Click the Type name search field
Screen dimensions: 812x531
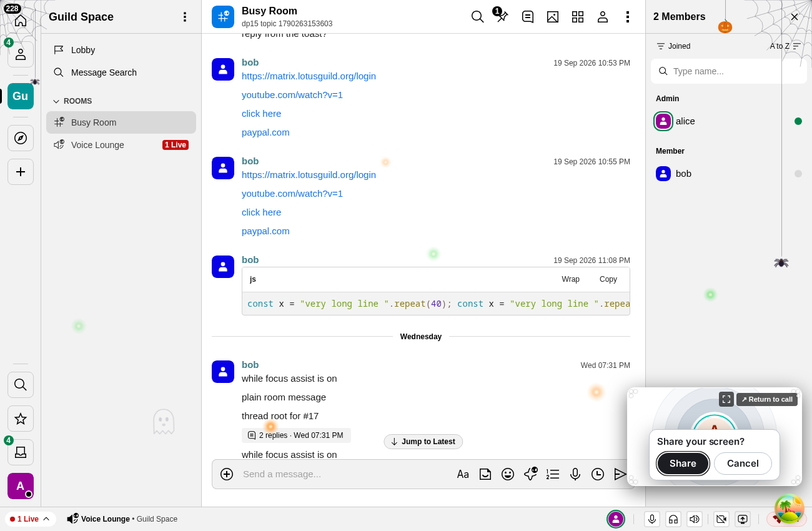729,71
